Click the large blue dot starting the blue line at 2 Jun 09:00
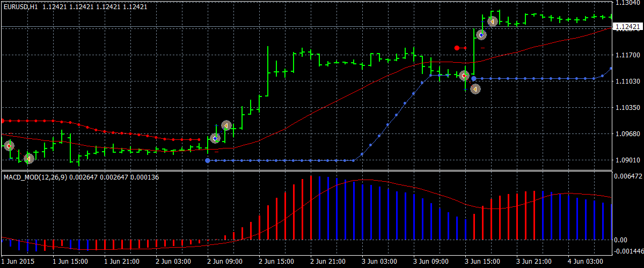This screenshot has width=644, height=268. (208, 160)
